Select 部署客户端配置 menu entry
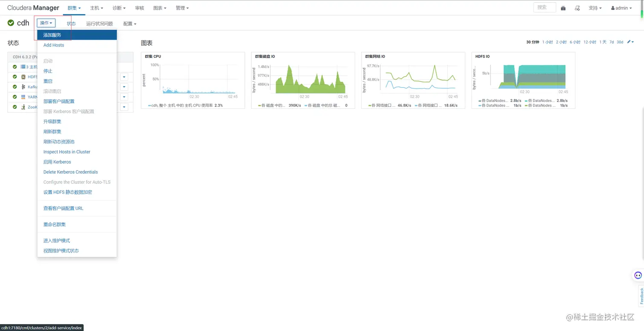The width and height of the screenshot is (644, 331). (x=77, y=102)
